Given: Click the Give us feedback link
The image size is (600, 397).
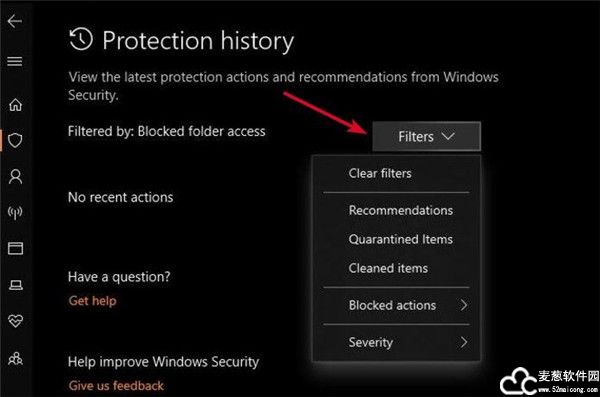Looking at the screenshot, I should [x=116, y=386].
